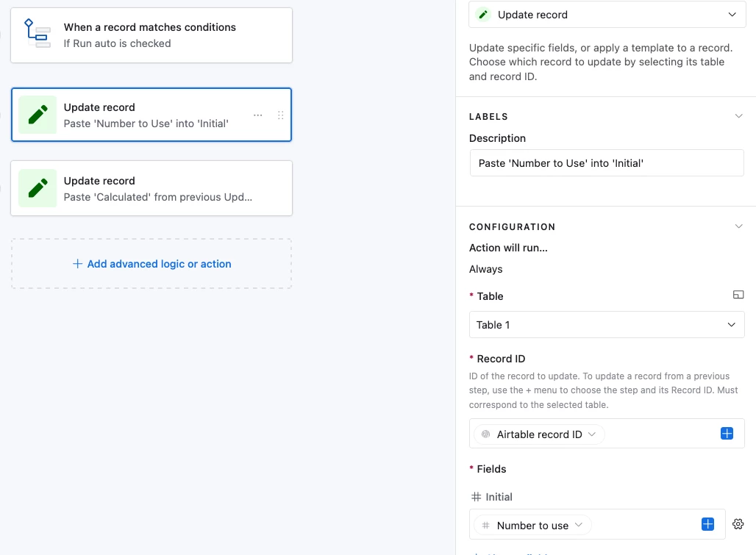Click blue plus button in Initial field
The height and width of the screenshot is (555, 756).
707,524
